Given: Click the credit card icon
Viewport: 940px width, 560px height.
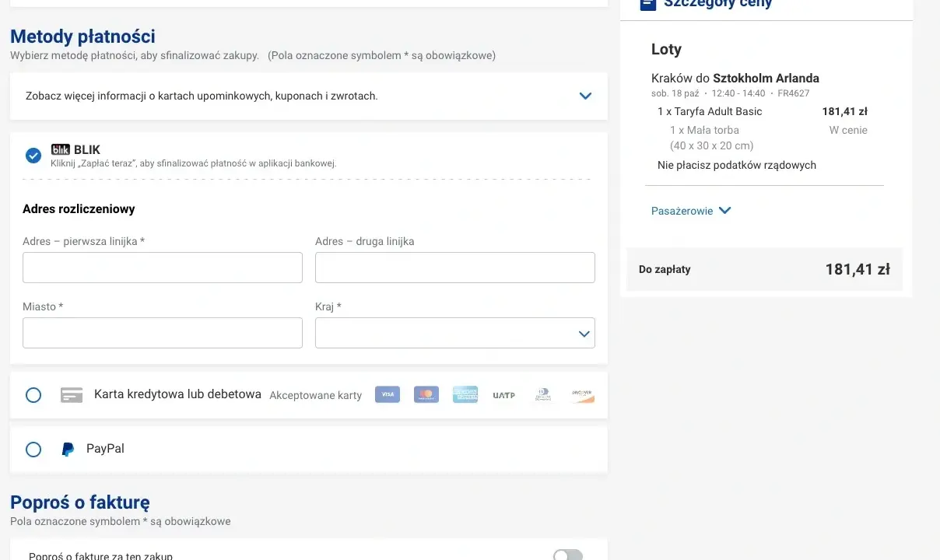Looking at the screenshot, I should coord(72,395).
